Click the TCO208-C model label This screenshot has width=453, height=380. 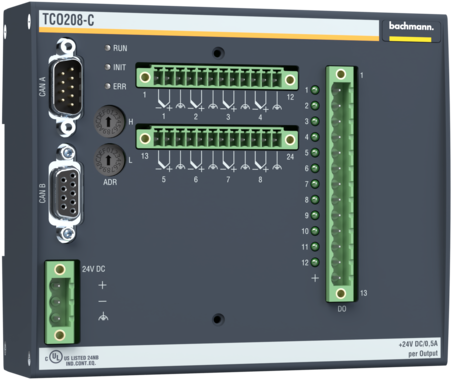pyautogui.click(x=68, y=20)
